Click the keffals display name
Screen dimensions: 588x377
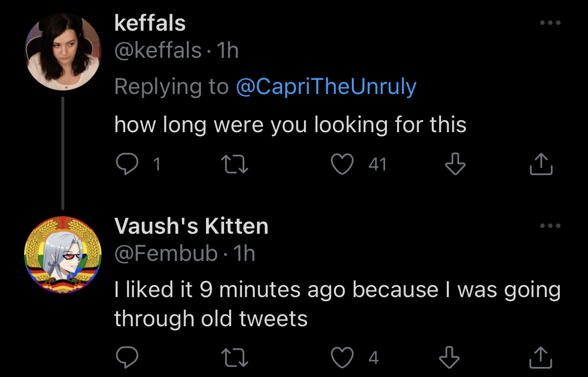tap(150, 23)
